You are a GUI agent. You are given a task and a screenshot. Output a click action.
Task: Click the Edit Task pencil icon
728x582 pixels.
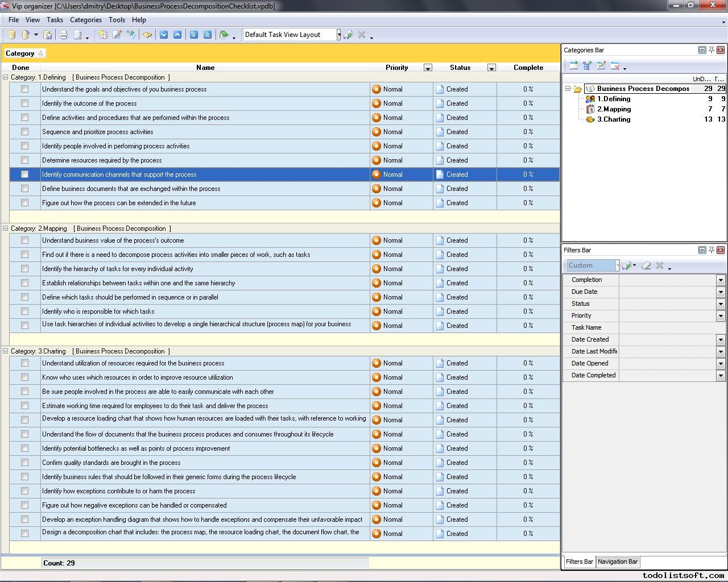(117, 35)
